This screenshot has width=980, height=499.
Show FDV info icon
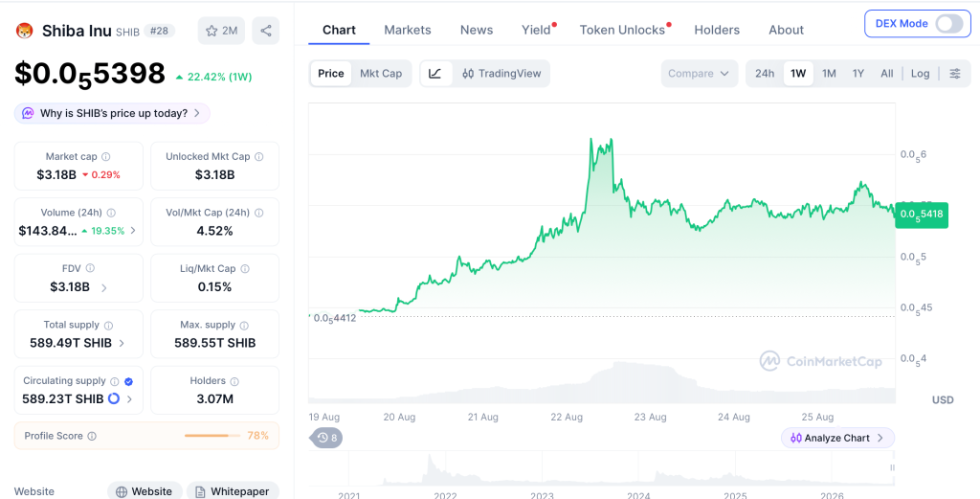(x=90, y=268)
